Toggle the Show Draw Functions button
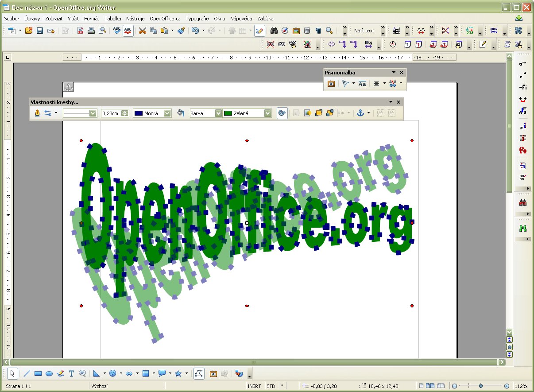 point(259,31)
